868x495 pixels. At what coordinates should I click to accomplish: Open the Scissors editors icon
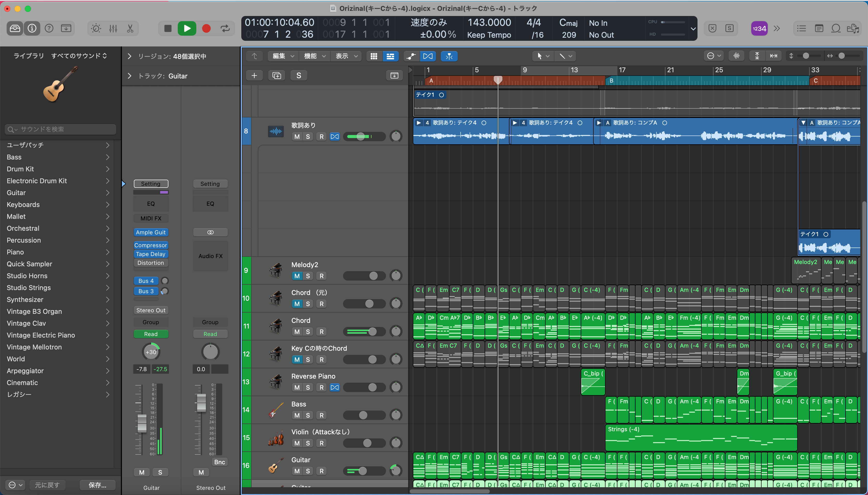(x=130, y=29)
